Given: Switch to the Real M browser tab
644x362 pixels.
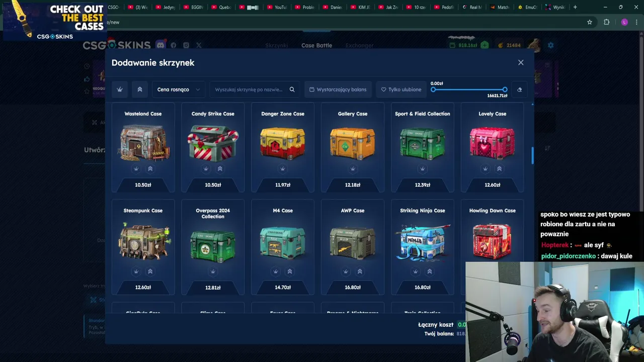Looking at the screenshot, I should 471,7.
